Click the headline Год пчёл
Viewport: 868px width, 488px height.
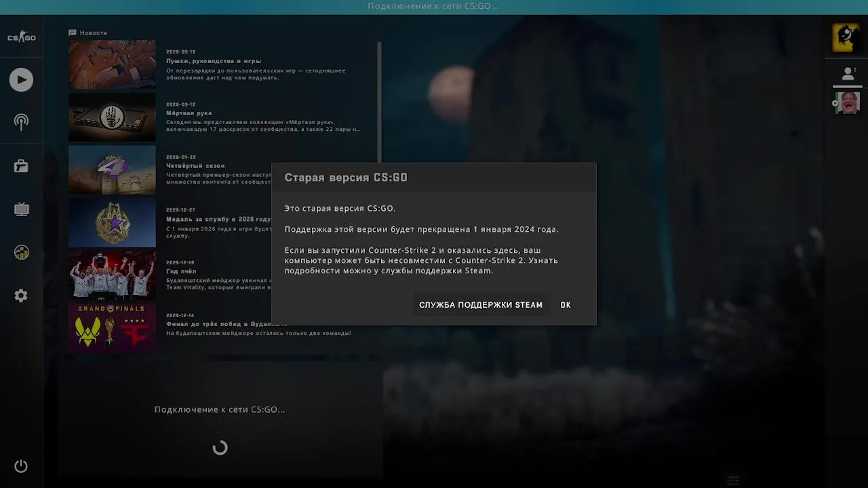[181, 271]
